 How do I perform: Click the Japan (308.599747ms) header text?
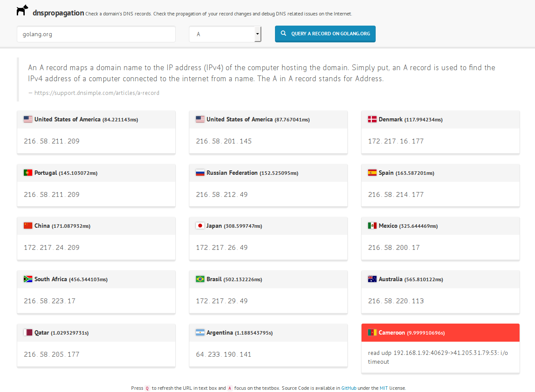tap(234, 226)
